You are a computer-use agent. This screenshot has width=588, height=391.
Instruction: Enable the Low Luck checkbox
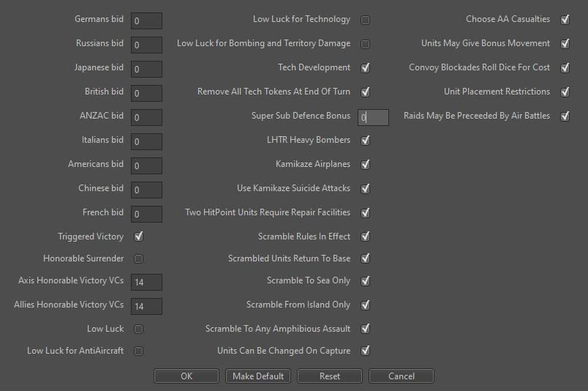[x=139, y=329]
